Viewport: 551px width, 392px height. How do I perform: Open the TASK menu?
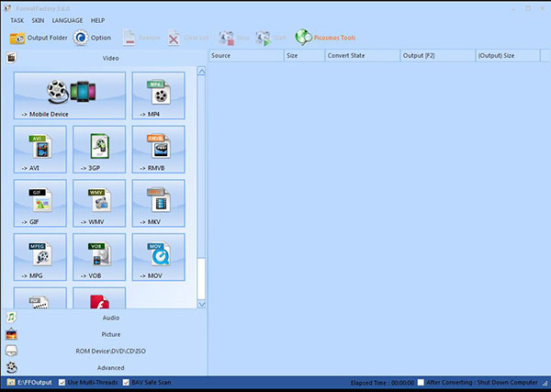pos(17,20)
